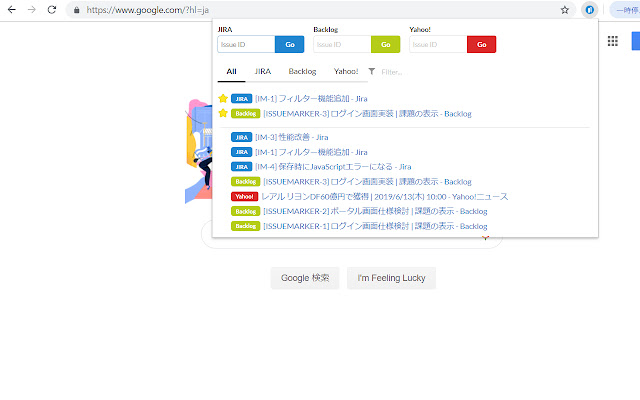Focus the Backlog Issue ID field
Screen dimensions: 640x400
[x=342, y=44]
